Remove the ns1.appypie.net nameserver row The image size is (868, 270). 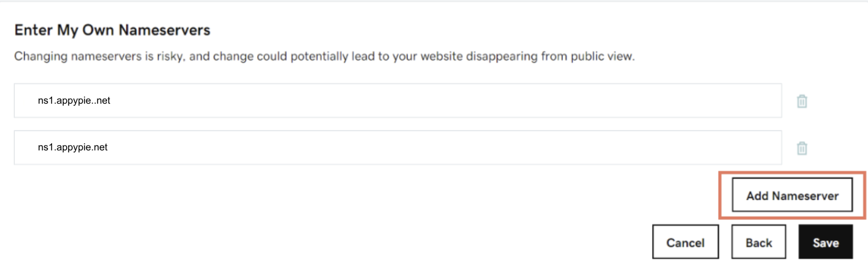click(x=802, y=148)
